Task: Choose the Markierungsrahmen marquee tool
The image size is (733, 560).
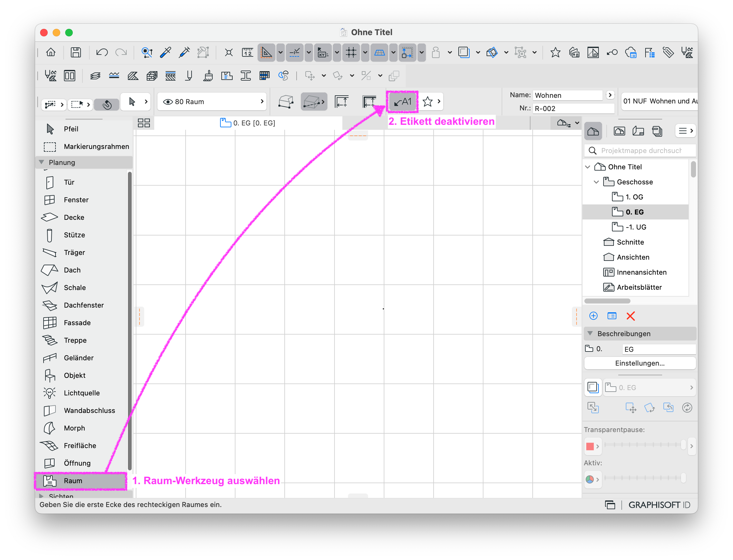Action: click(83, 147)
